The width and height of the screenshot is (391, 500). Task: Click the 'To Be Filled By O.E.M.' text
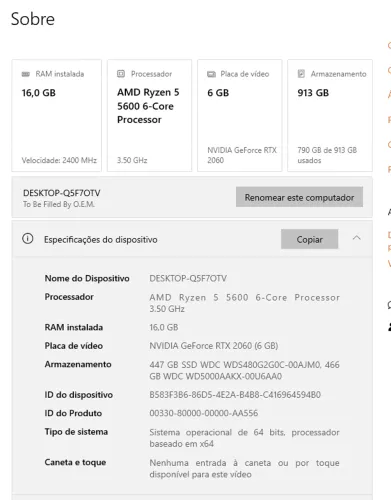59,204
